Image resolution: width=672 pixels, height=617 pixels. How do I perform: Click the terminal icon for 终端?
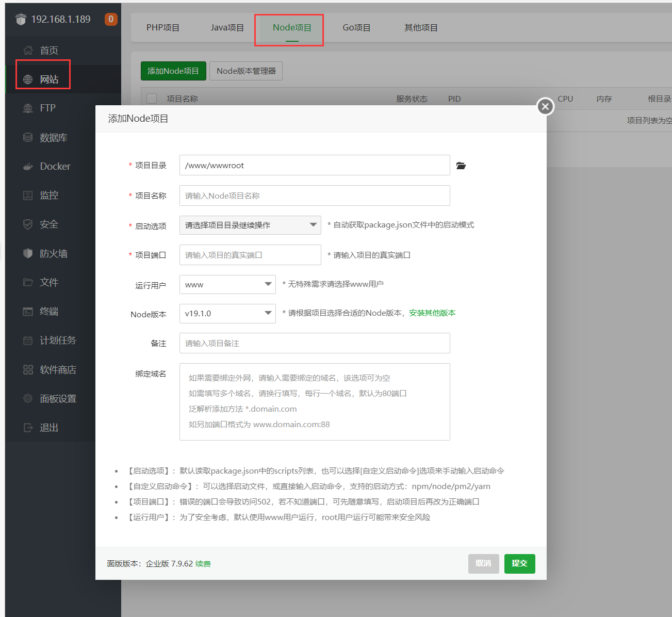[28, 312]
